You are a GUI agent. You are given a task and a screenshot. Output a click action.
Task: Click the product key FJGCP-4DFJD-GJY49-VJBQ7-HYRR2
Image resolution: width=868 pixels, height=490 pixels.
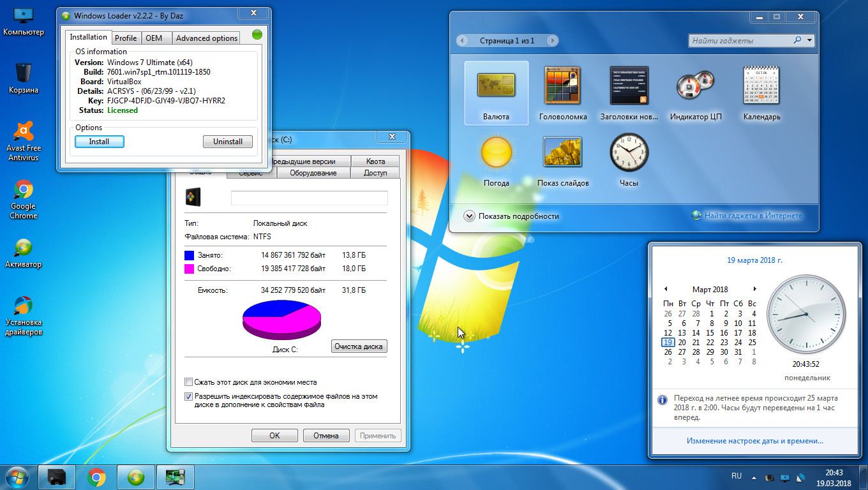[x=166, y=101]
